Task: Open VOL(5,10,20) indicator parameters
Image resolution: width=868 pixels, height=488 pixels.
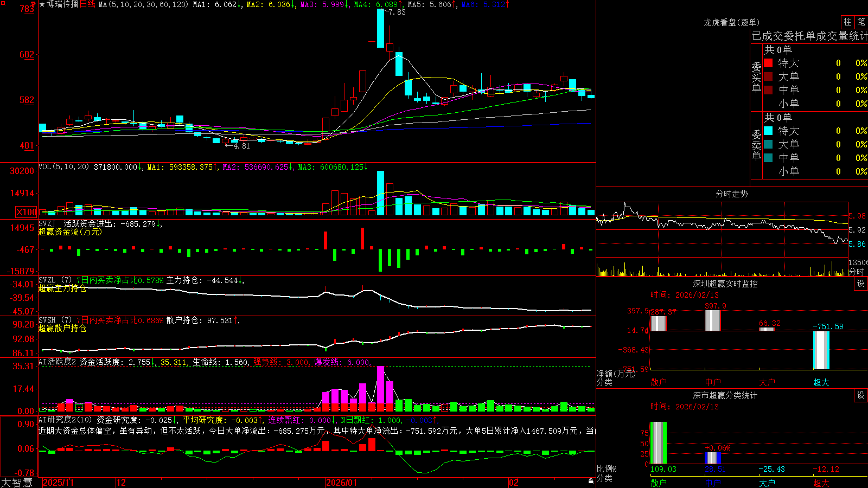Action: 64,167
